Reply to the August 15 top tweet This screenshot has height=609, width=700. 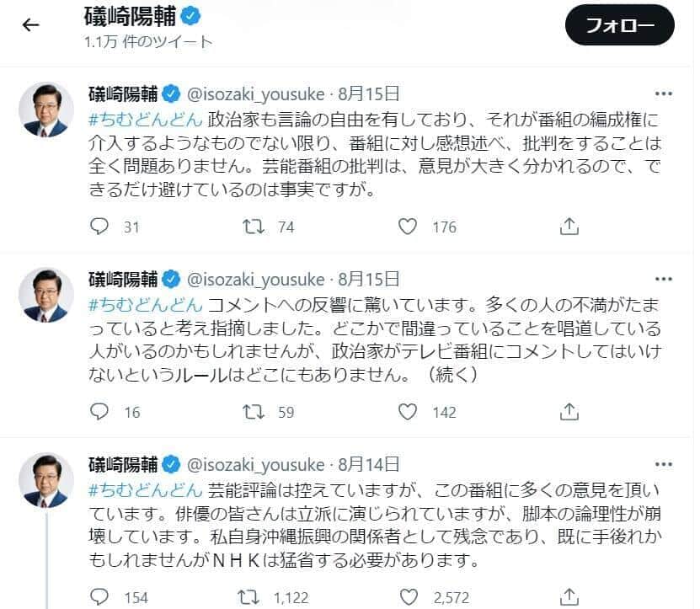[100, 226]
